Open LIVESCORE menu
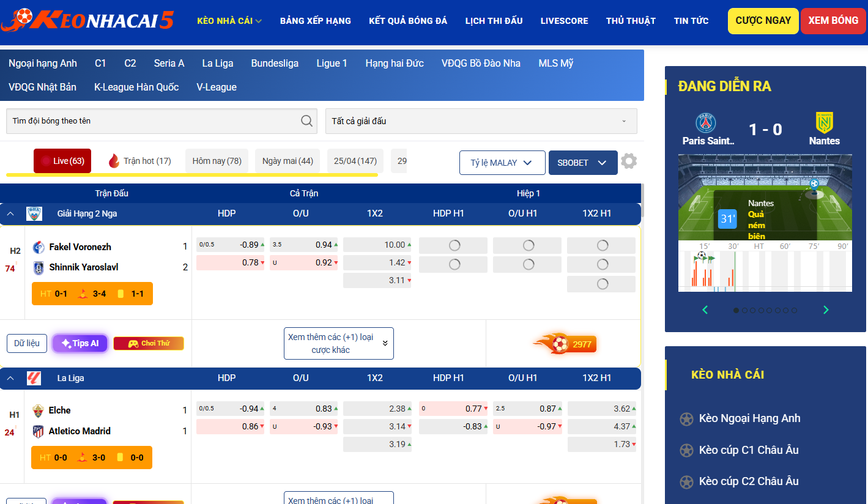Image resolution: width=868 pixels, height=504 pixels. [565, 21]
